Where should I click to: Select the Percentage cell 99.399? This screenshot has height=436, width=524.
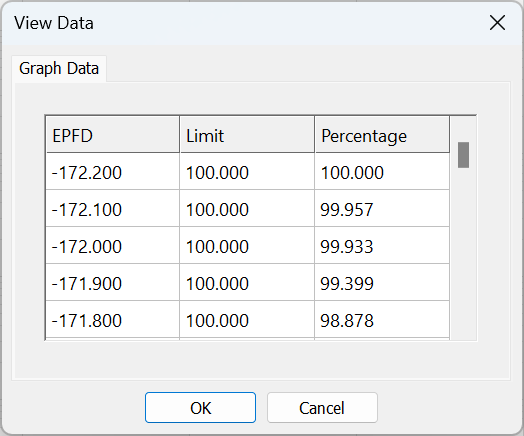pyautogui.click(x=382, y=283)
